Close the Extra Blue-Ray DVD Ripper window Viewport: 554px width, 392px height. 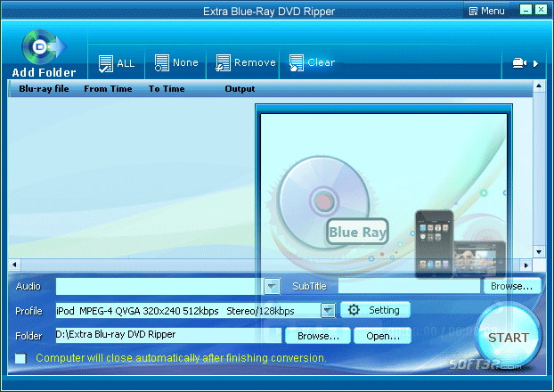541,10
